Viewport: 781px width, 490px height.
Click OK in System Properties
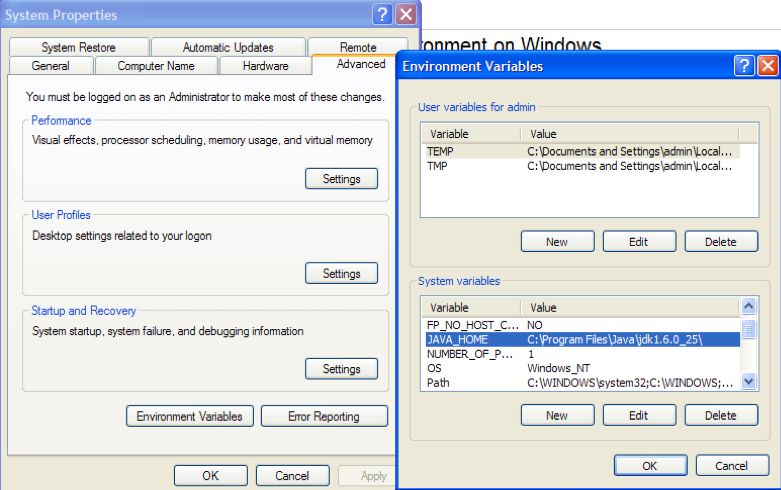[211, 476]
